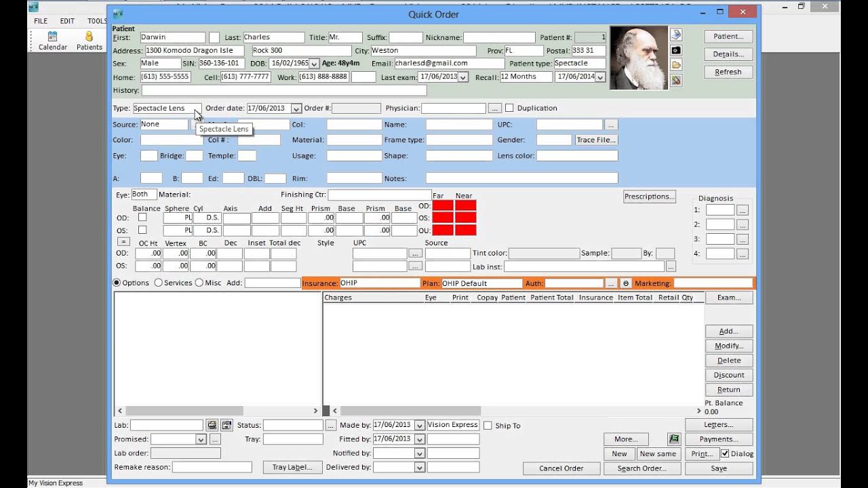Viewport: 868px width, 488px height.
Task: Click the Quick Order window title icon
Action: [x=118, y=14]
